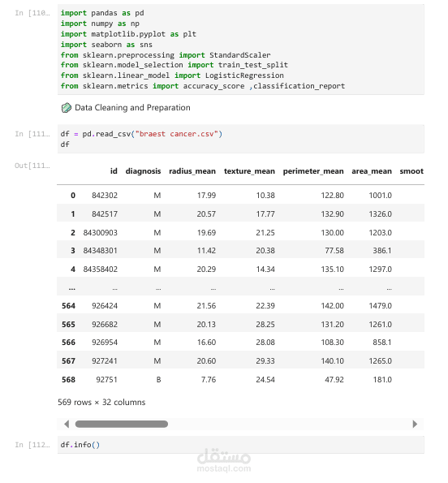Click the 569 rows × 32 columns summary
This screenshot has width=448, height=483.
(x=101, y=403)
